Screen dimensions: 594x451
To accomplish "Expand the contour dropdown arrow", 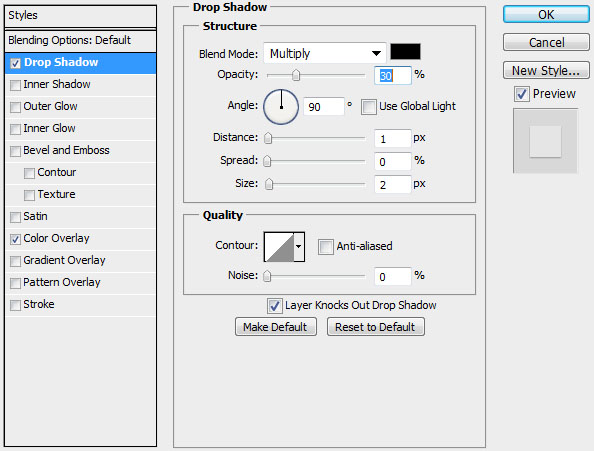I will 299,247.
